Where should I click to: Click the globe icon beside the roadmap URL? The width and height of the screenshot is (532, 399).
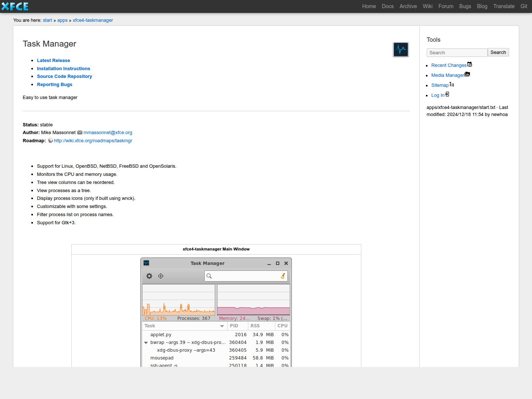tap(50, 141)
